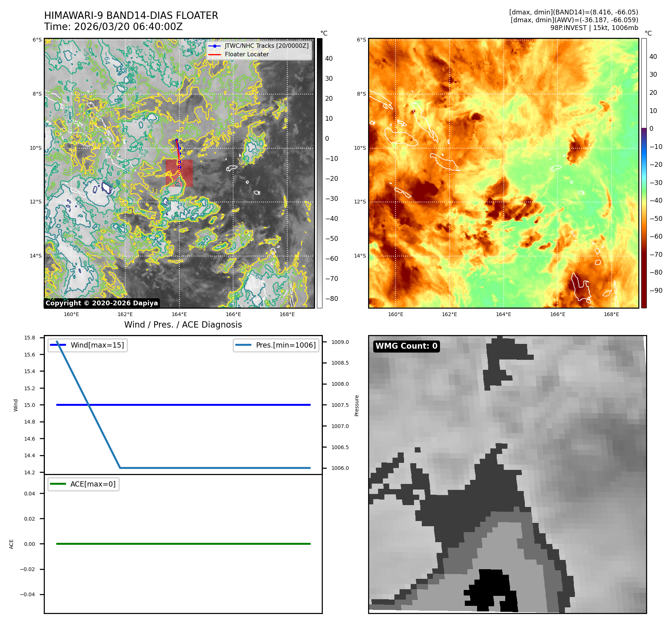Click the Pressure axis label

click(x=357, y=405)
